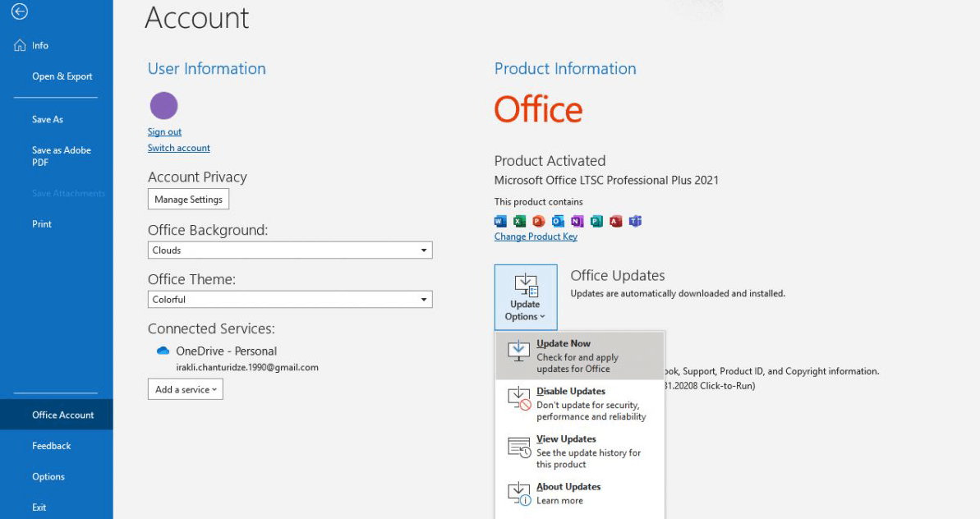Viewport: 980px width, 519px height.
Task: Click the OneNote app icon
Action: pyautogui.click(x=577, y=221)
